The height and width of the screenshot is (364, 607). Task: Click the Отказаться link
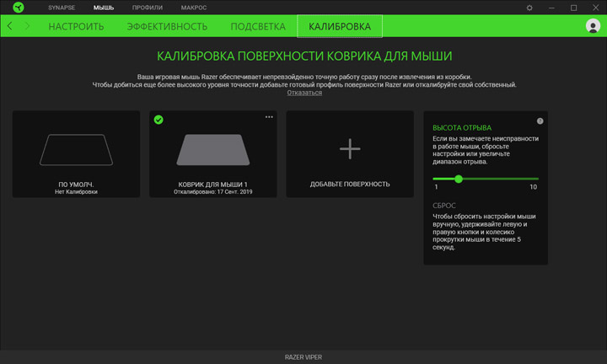click(x=304, y=93)
